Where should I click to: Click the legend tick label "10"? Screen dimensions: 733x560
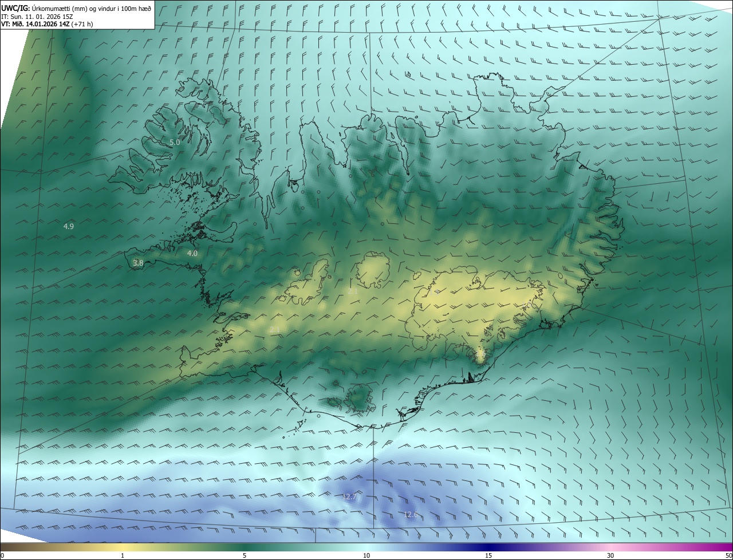point(366,555)
